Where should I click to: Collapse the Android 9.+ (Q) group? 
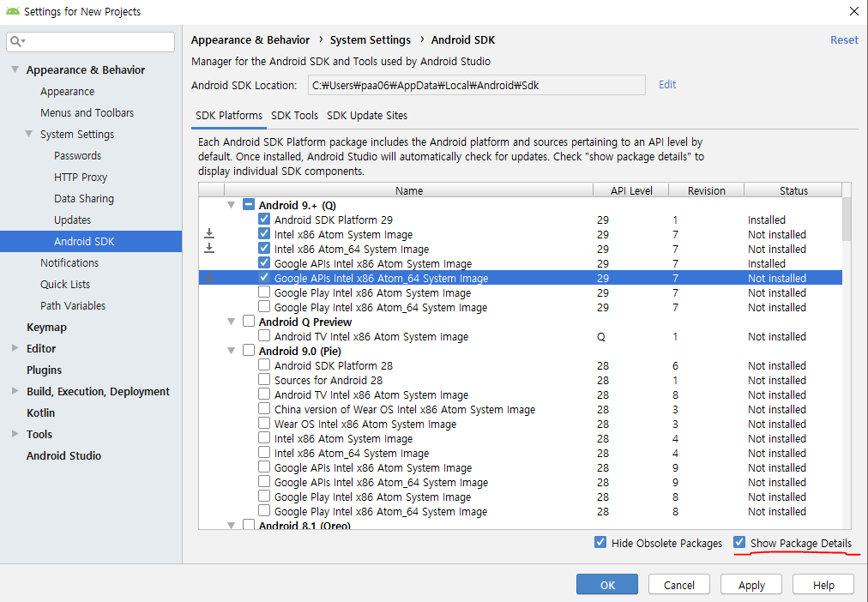(232, 205)
